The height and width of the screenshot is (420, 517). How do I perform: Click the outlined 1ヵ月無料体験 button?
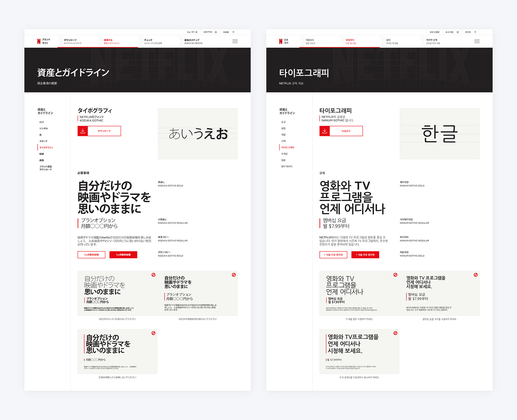click(91, 255)
